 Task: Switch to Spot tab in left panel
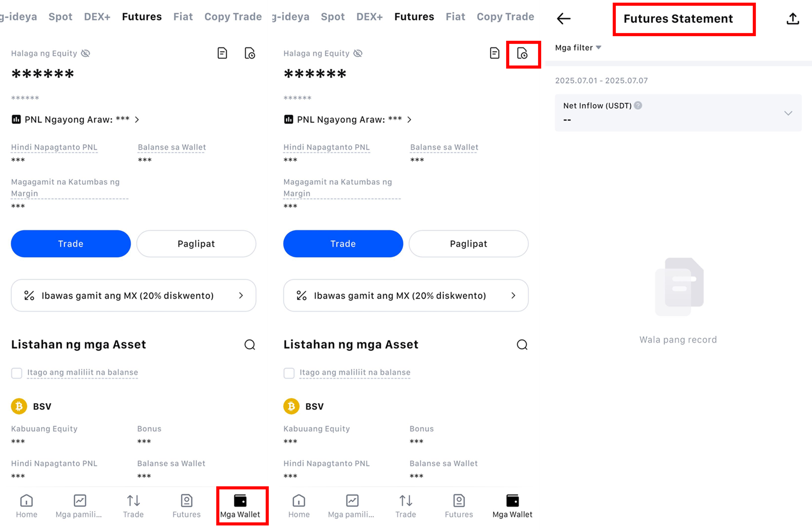coord(60,16)
